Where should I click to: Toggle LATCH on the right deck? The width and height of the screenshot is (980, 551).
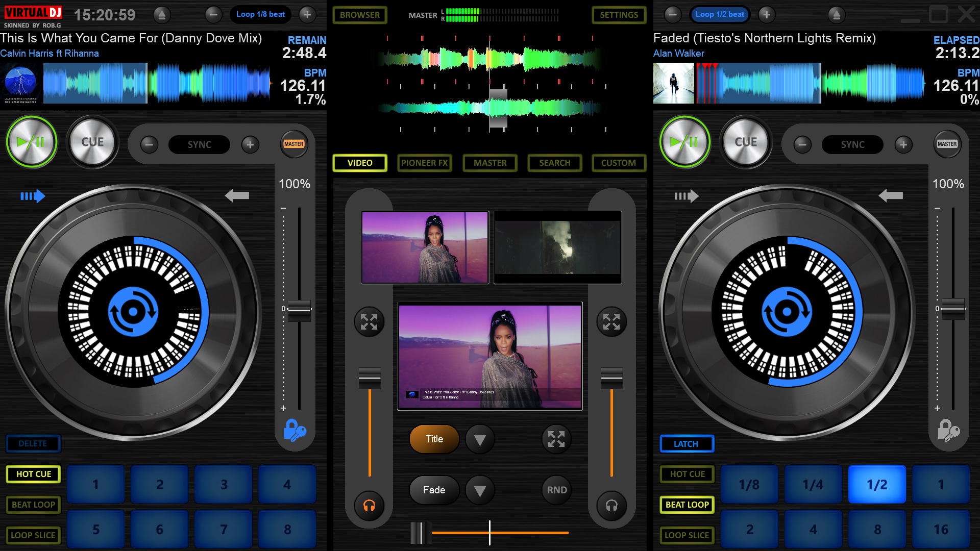(687, 444)
